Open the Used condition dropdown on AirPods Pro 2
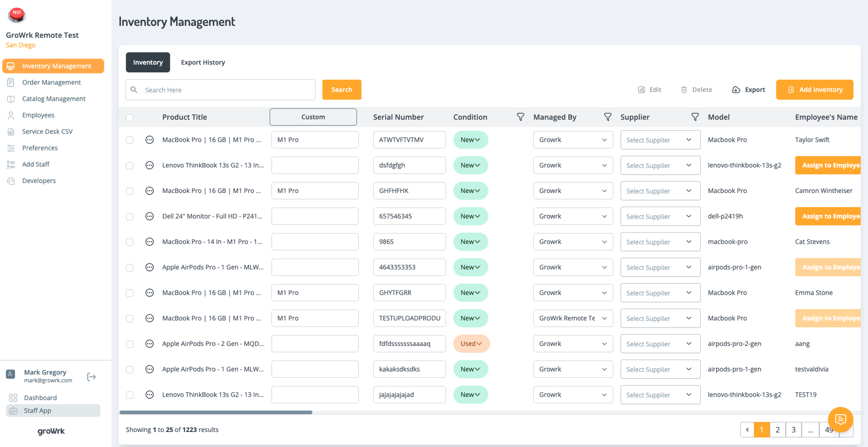868x447 pixels. coord(471,343)
